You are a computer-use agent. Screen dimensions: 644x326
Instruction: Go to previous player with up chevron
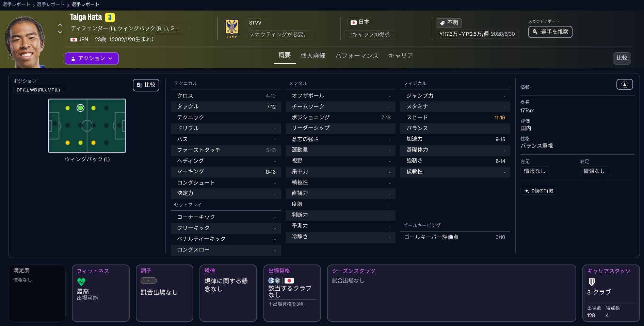point(60,25)
